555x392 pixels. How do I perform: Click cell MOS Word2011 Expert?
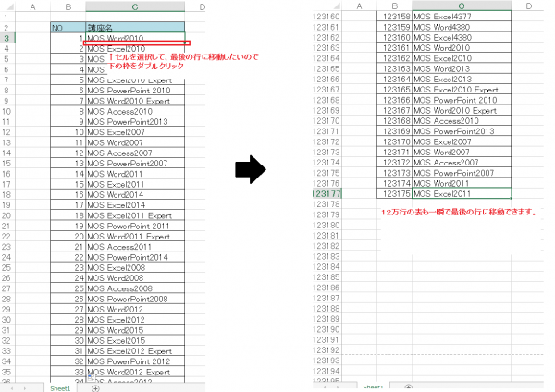pyautogui.click(x=135, y=237)
